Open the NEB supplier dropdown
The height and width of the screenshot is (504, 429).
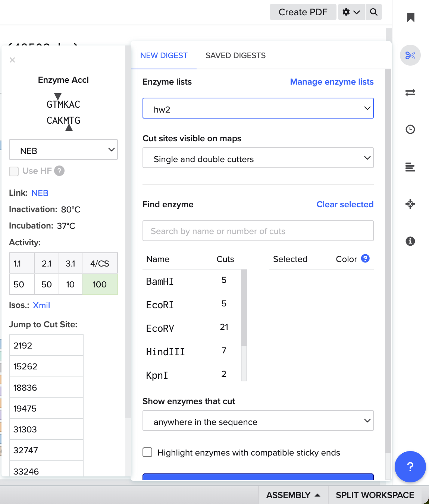[63, 150]
